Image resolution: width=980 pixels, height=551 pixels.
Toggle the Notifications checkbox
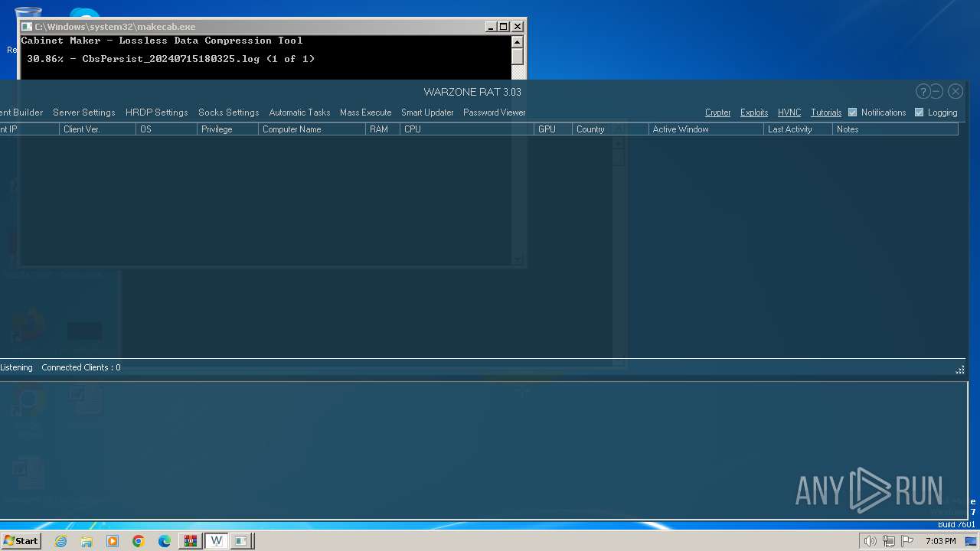852,112
